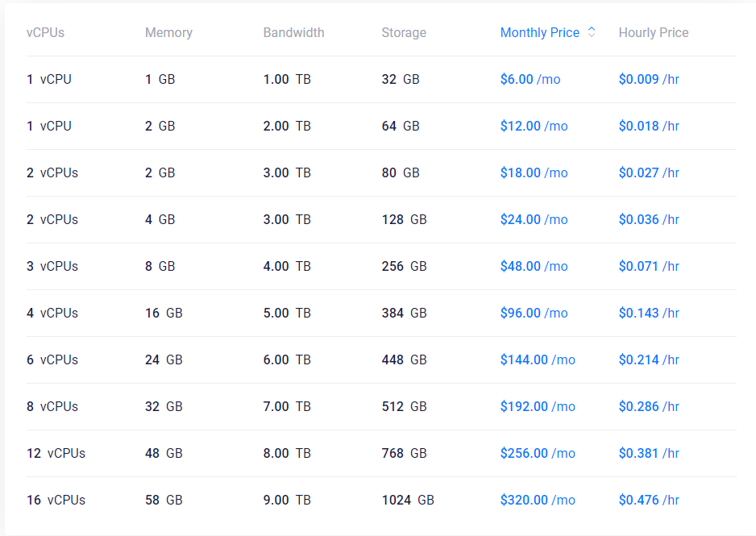Viewport: 756px width, 536px height.
Task: Click the Bandwidth column header
Action: click(x=293, y=32)
